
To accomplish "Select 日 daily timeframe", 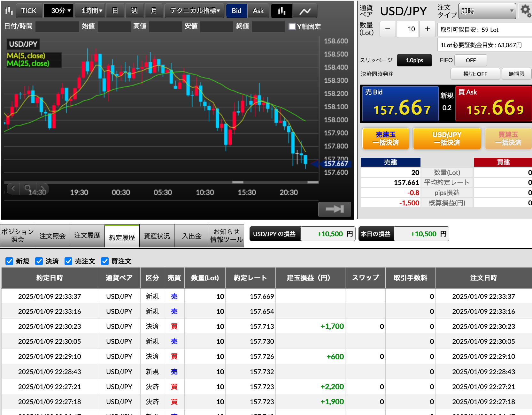I will pos(115,11).
